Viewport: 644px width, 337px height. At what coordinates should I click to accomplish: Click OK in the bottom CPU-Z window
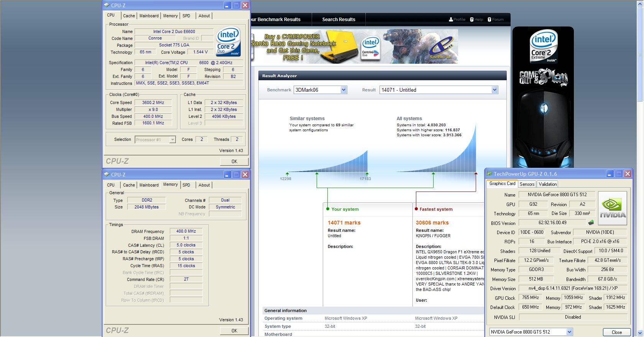(234, 331)
